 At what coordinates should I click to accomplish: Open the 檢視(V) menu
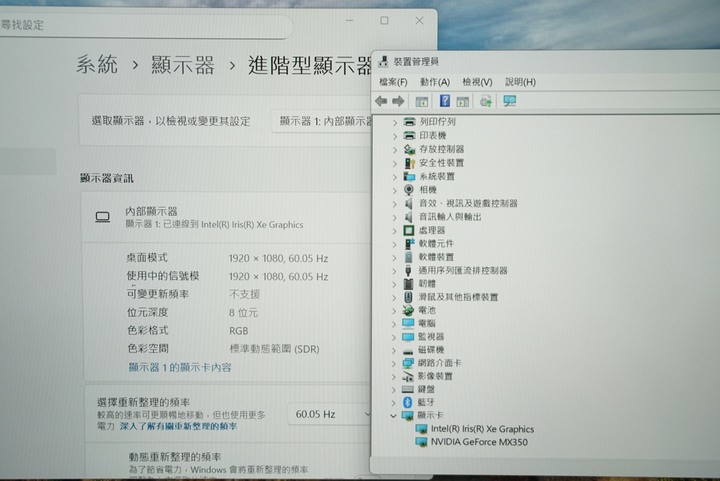tap(477, 82)
